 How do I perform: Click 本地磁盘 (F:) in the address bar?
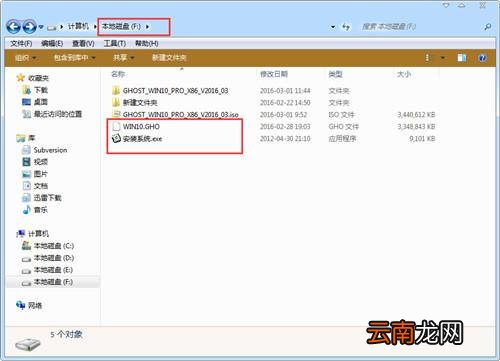pyautogui.click(x=121, y=26)
